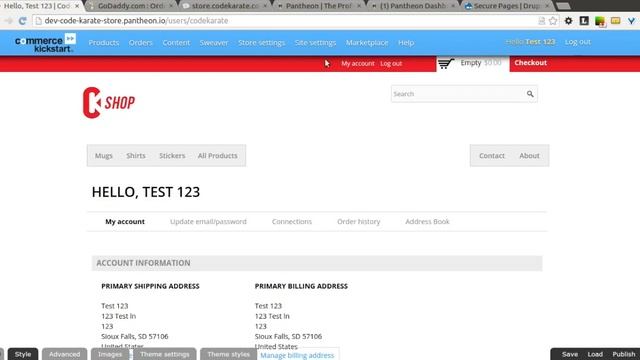Open the Images tab in Sweaver bar

click(x=110, y=354)
